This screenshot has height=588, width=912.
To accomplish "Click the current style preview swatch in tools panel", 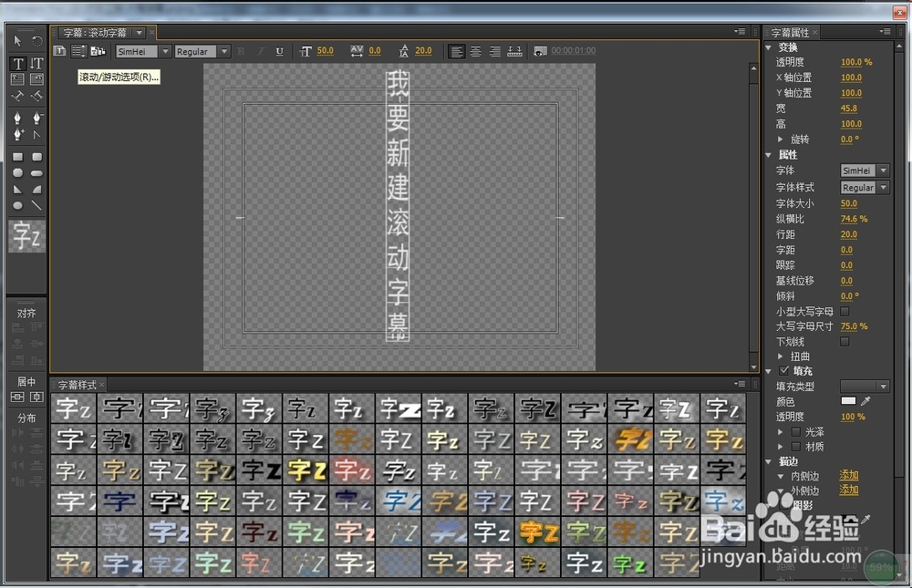I will point(26,236).
